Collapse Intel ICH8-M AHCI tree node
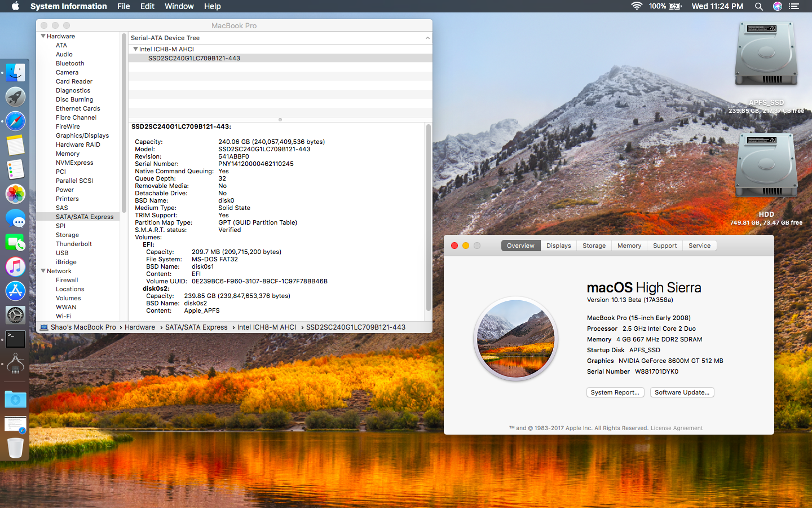812x508 pixels. click(135, 49)
